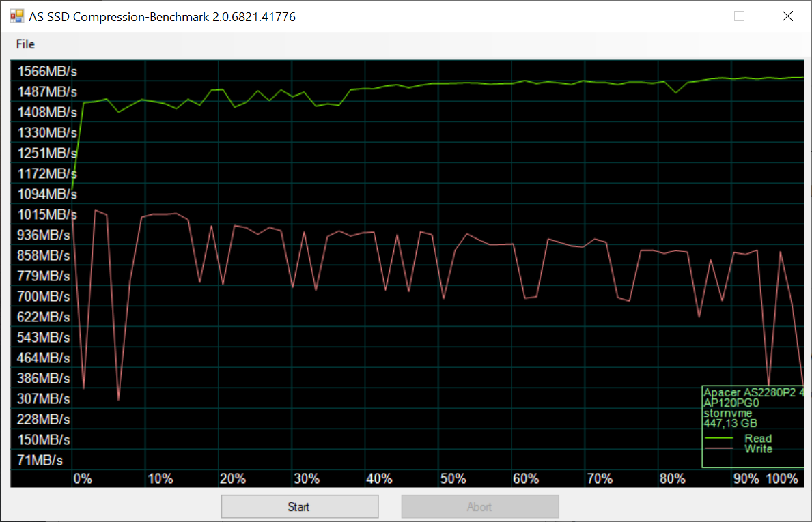Image resolution: width=812 pixels, height=522 pixels.
Task: Click the green Read legend line sample
Action: 719,439
